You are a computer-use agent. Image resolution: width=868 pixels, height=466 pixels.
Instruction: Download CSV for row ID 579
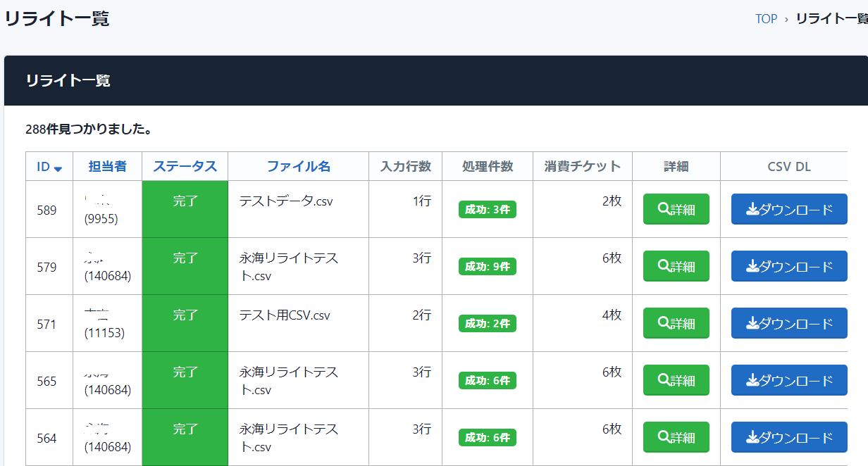click(x=789, y=266)
